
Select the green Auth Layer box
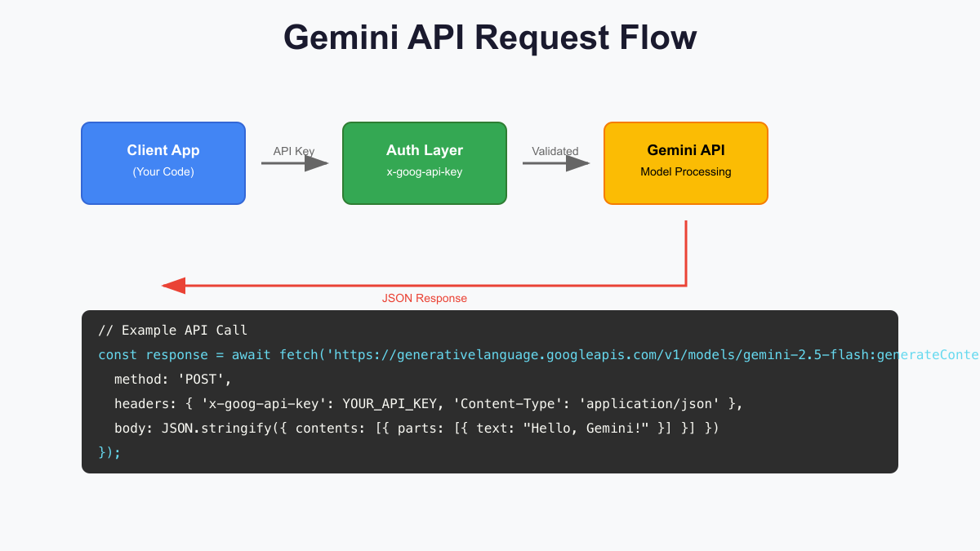425,163
